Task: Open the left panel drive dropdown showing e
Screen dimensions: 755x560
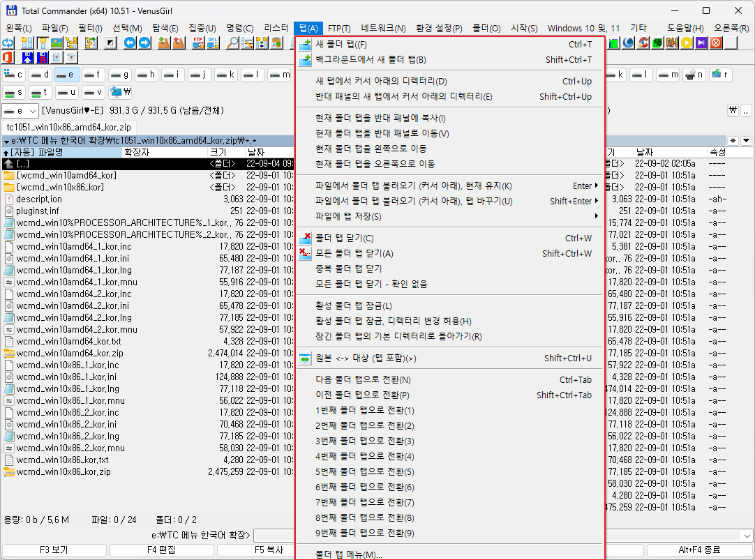Action: click(20, 111)
